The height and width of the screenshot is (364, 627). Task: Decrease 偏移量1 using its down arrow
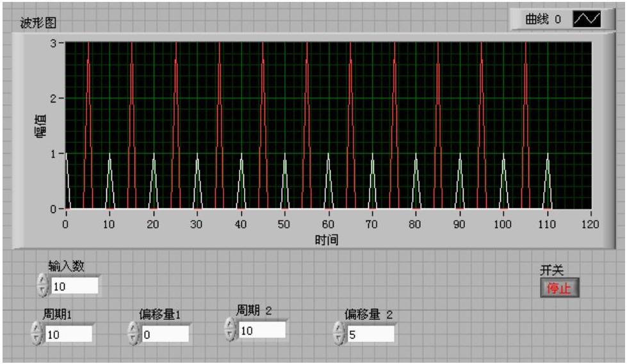pyautogui.click(x=133, y=339)
